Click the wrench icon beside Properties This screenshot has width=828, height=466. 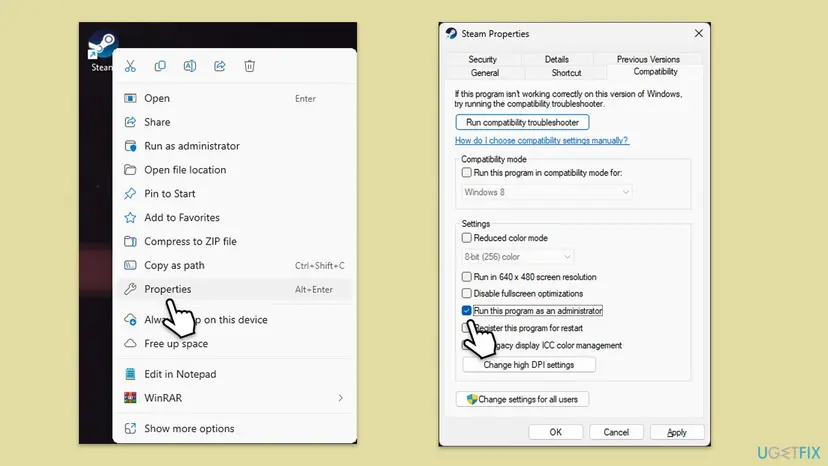click(130, 289)
